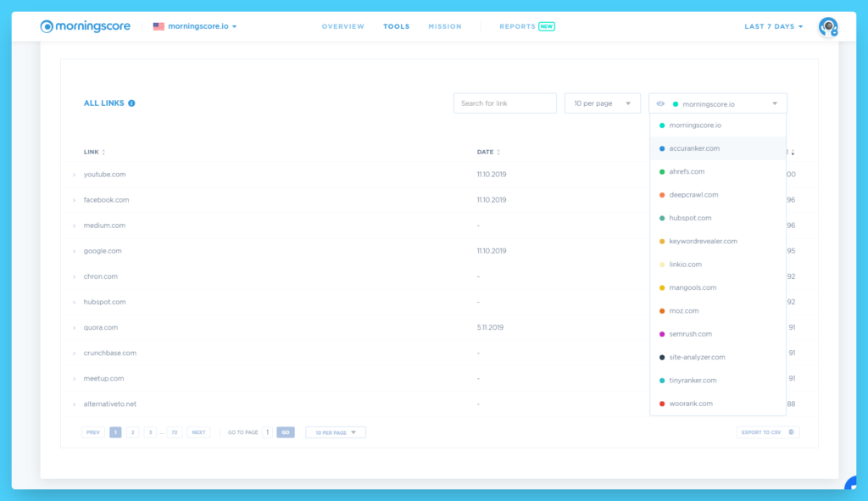
Task: Select morningscore.io in the dropdown list
Action: [x=718, y=125]
